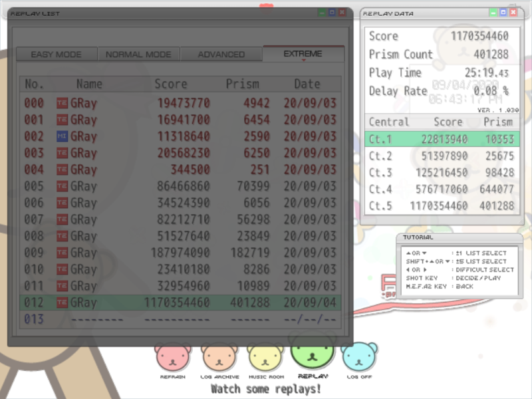Viewport: 532px width, 399px height.
Task: Click the Score column header in Replay List
Action: pyautogui.click(x=171, y=84)
